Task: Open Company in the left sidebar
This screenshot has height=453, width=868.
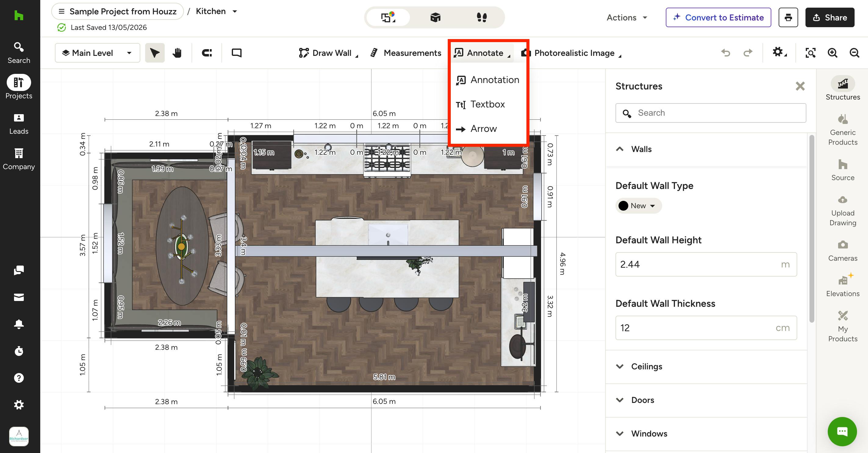Action: point(19,159)
